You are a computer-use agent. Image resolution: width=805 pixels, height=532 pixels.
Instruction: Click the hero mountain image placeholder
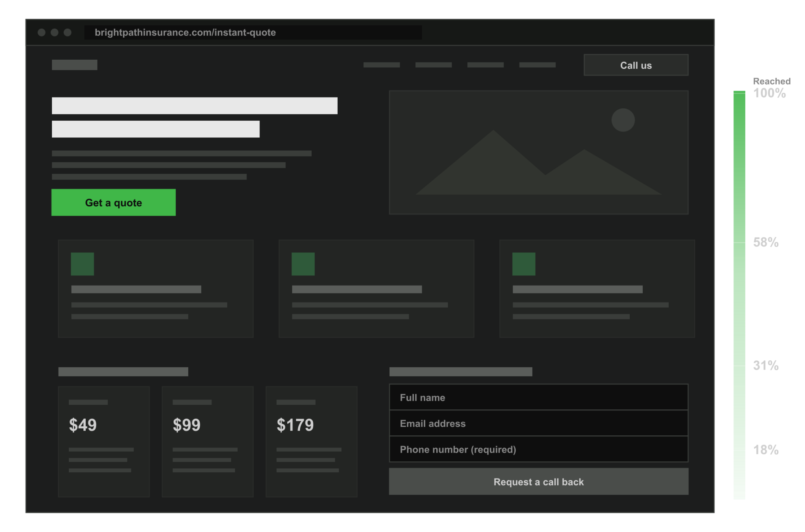click(539, 152)
